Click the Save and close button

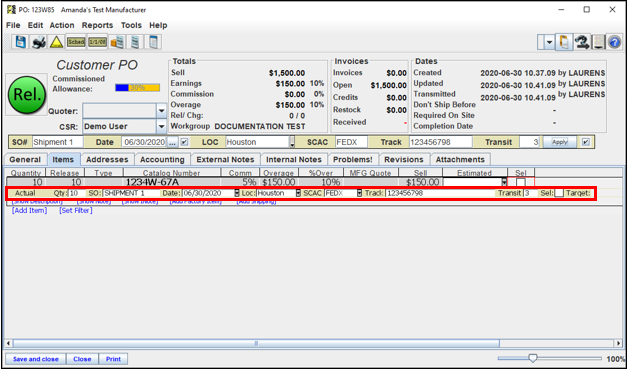[x=36, y=359]
